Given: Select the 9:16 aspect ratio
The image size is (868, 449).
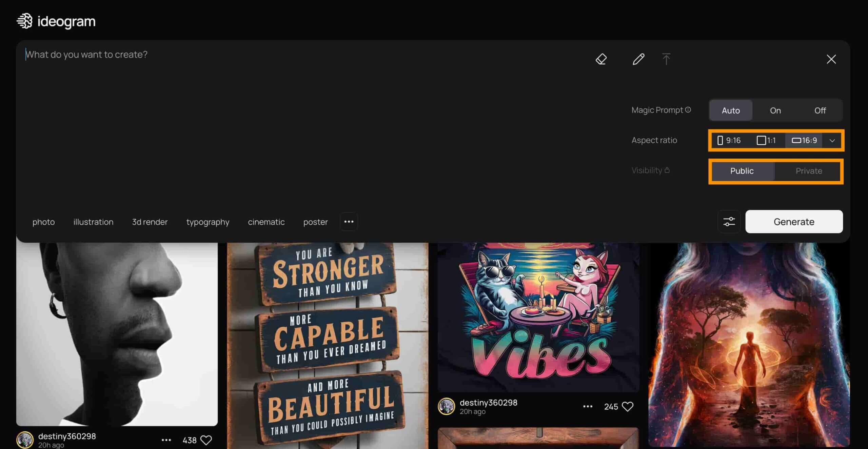Looking at the screenshot, I should (729, 140).
